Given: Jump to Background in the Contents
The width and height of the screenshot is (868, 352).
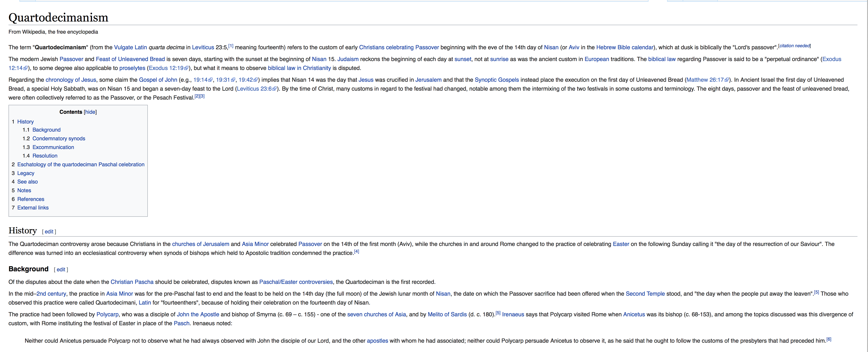Looking at the screenshot, I should point(46,130).
